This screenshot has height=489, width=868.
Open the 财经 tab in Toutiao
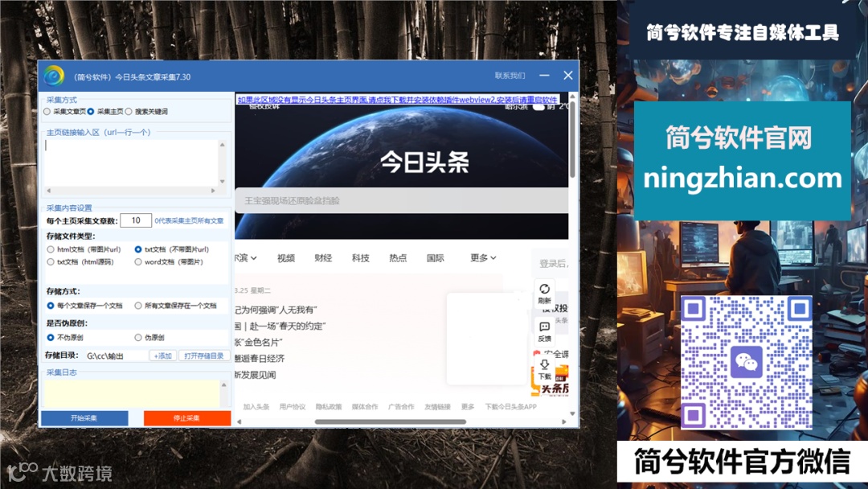[323, 257]
